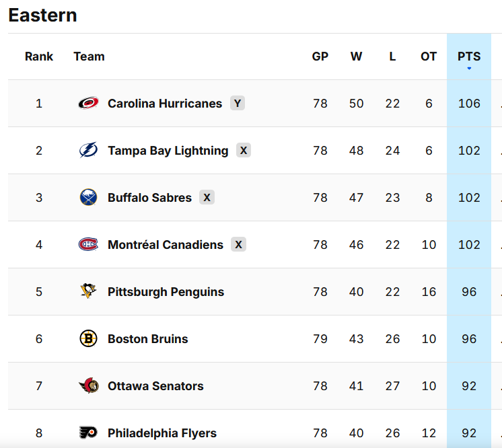Sort by the L column header
The width and height of the screenshot is (502, 448).
click(x=392, y=57)
